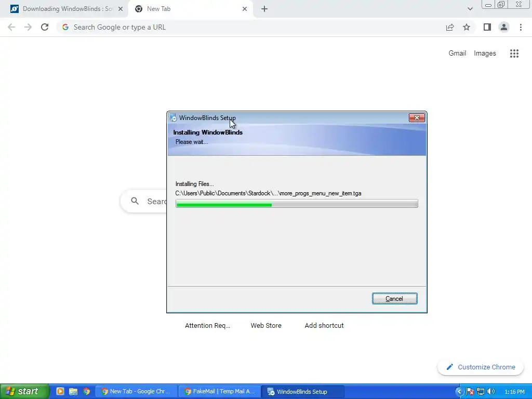Click the more_progs_menu_new_item.tga file path
The height and width of the screenshot is (399, 532).
pos(268,193)
